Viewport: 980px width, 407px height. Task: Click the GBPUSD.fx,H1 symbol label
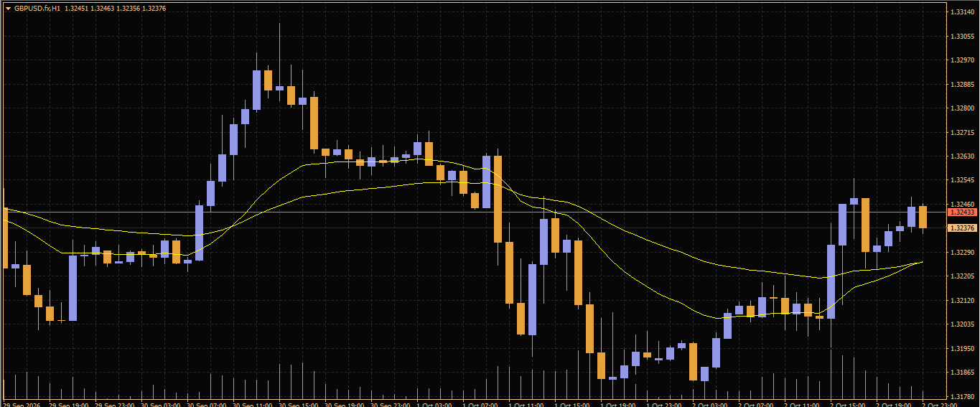pos(37,9)
